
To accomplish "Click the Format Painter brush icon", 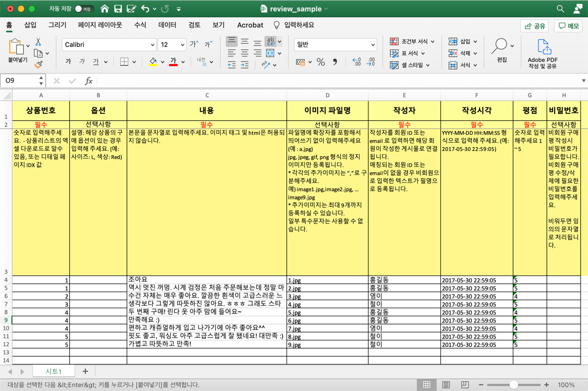I will click(38, 64).
